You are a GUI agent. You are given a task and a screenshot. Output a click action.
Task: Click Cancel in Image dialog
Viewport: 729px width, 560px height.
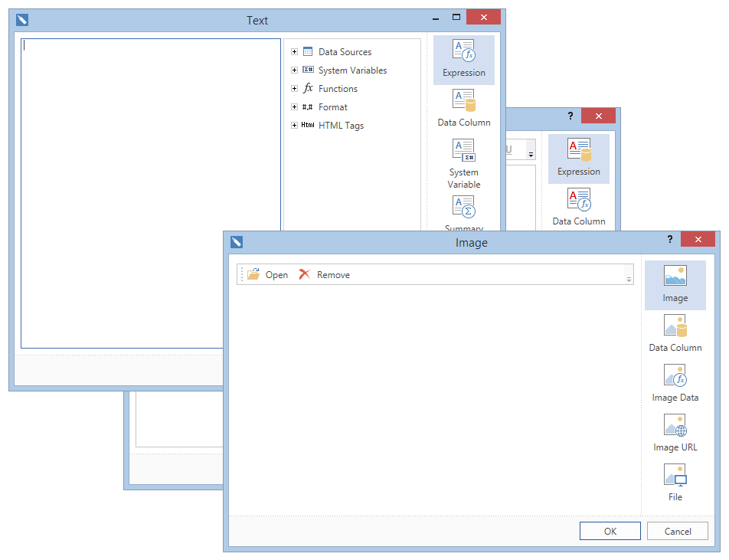(678, 531)
